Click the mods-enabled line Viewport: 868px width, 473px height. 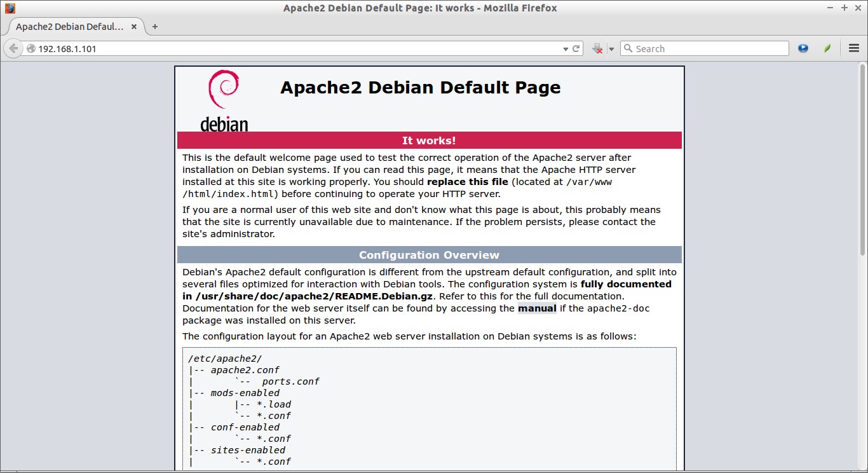[245, 393]
